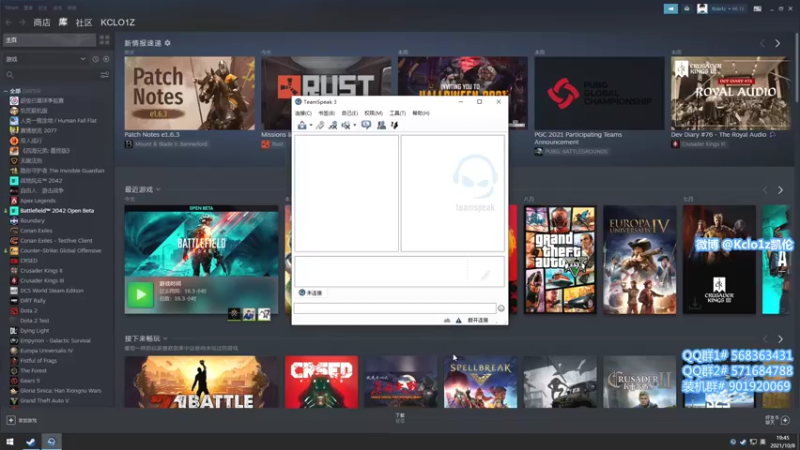Open the KCLO1Z profile tab
800x450 pixels.
117,22
